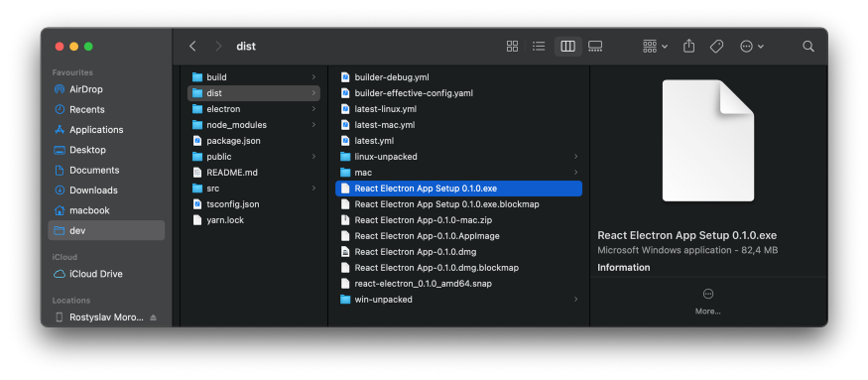Select React Electron App-0.1.0.dmg.blockmap
The image size is (868, 380).
click(x=458, y=268)
